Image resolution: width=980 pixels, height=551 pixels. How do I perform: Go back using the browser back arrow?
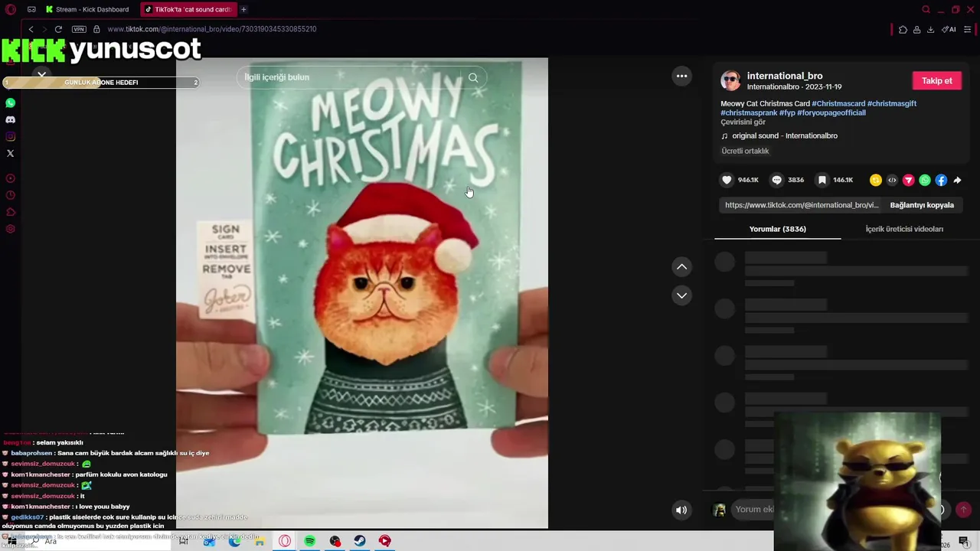[x=31, y=29]
